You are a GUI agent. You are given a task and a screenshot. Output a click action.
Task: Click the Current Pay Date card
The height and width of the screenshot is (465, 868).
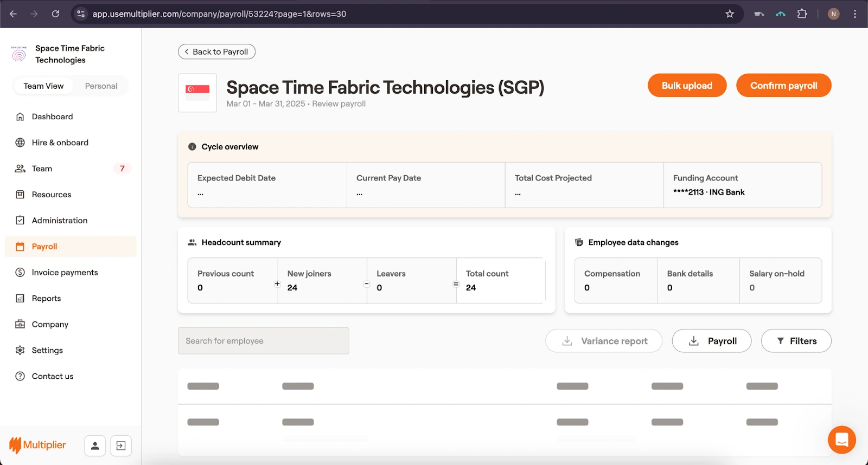pyautogui.click(x=426, y=185)
